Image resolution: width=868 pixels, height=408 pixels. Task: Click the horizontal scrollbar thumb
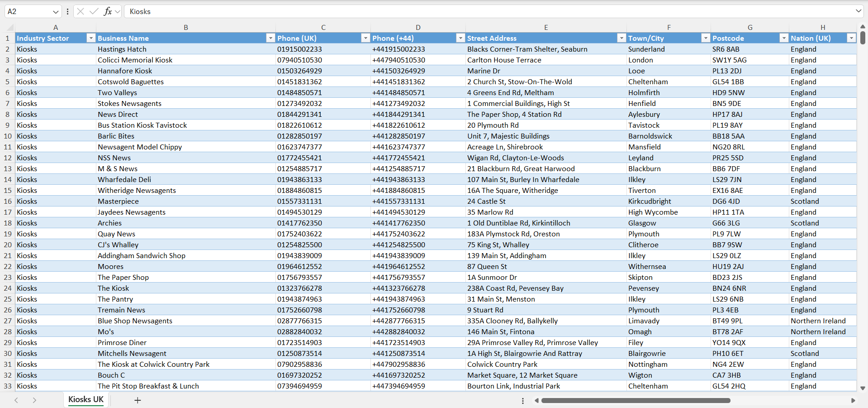[636, 400]
